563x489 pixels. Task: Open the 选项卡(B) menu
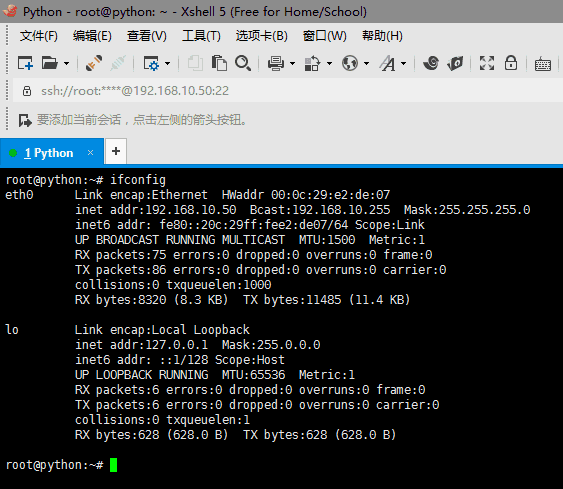tap(262, 36)
